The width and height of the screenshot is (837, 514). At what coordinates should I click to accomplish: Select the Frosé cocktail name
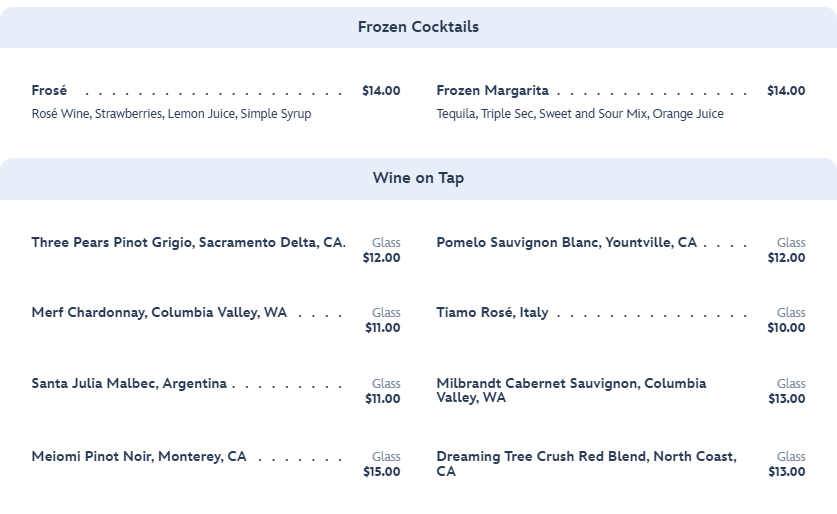50,91
